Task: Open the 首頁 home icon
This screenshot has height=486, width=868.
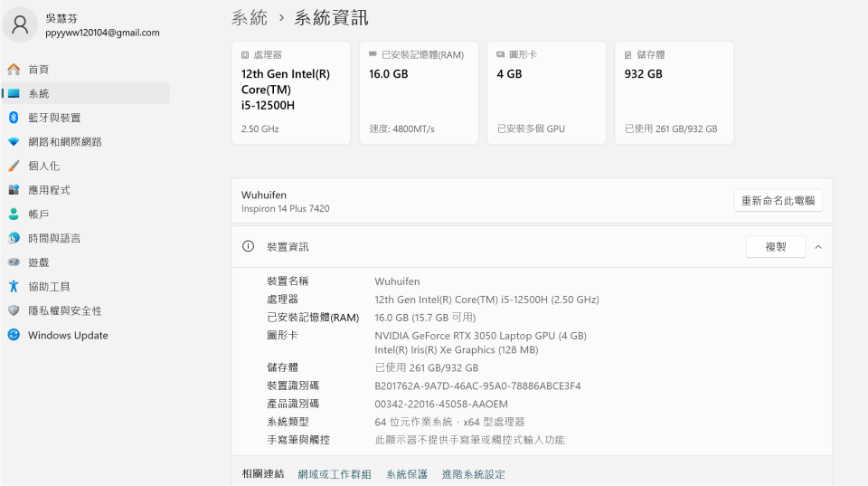Action: click(x=14, y=70)
